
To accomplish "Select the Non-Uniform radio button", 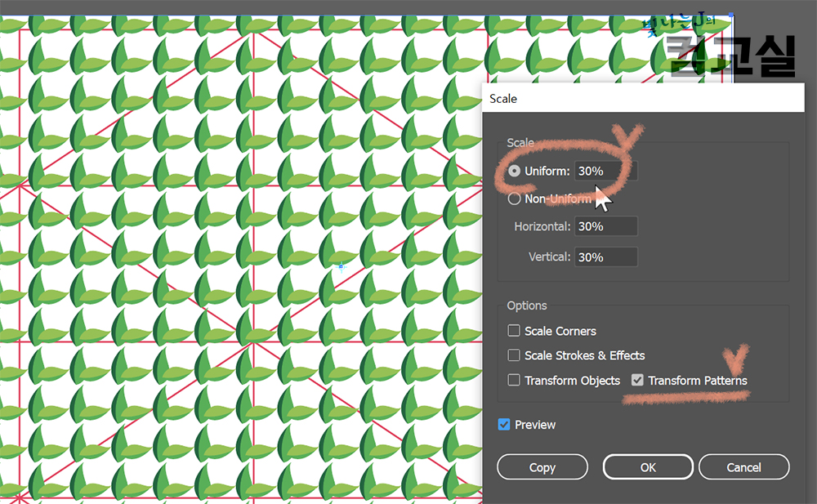I will coord(514,198).
